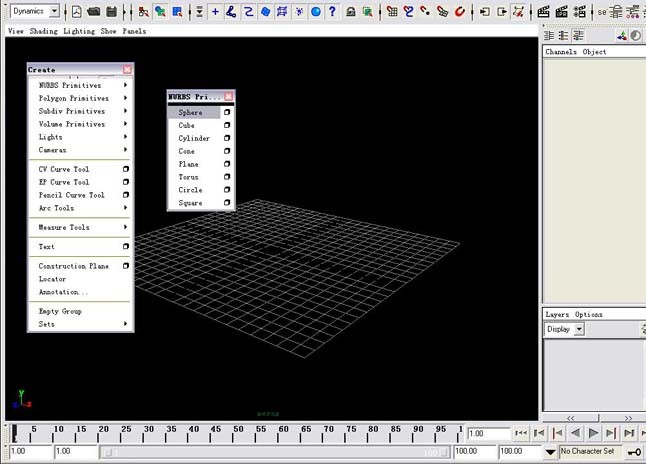Enable snap to grids magnet icon

(x=392, y=12)
